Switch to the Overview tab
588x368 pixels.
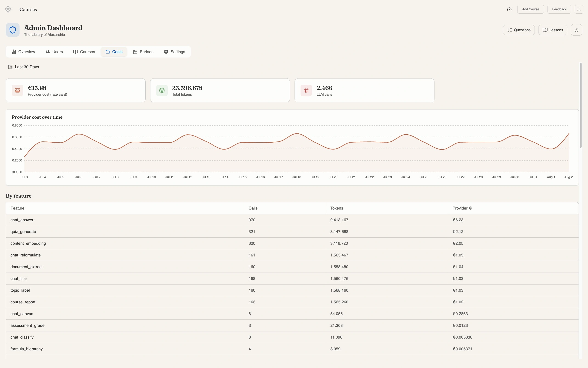(x=23, y=52)
